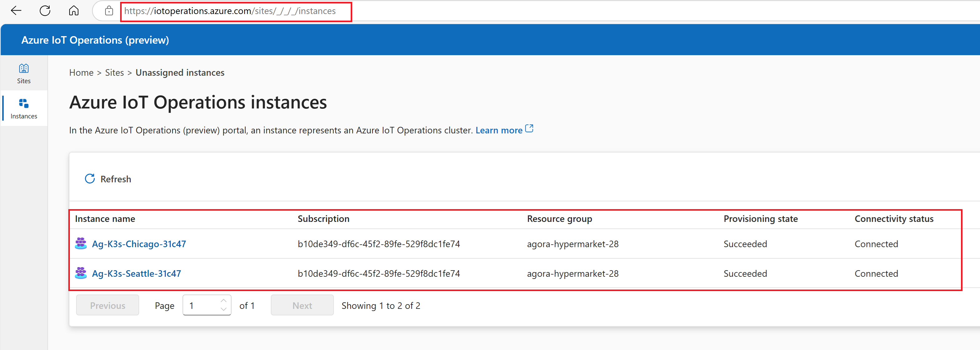980x350 pixels.
Task: Open Sites in left sidebar
Action: tap(24, 73)
